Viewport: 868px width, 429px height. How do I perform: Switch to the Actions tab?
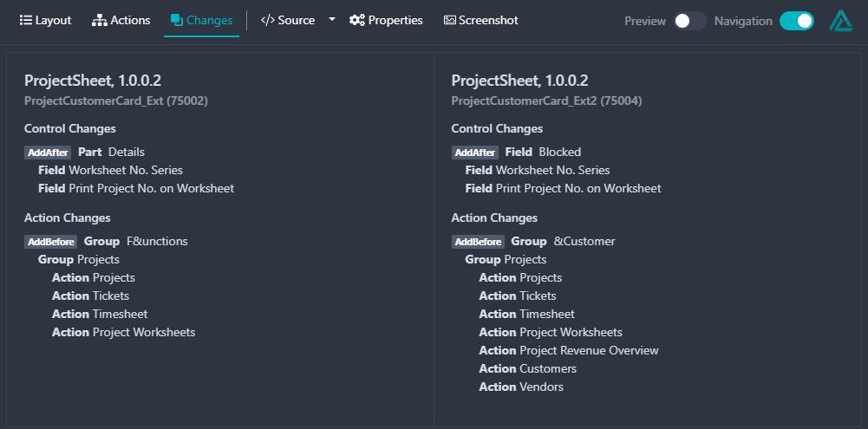(x=121, y=21)
